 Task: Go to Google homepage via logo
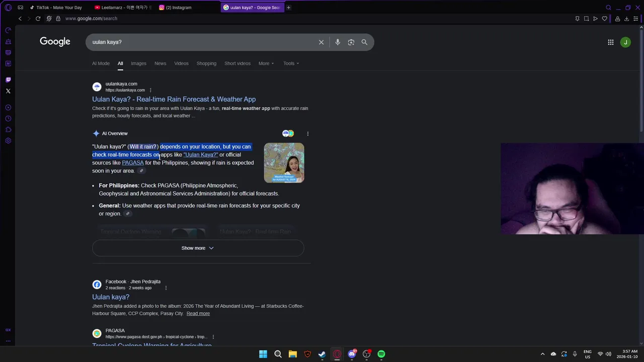pyautogui.click(x=55, y=42)
